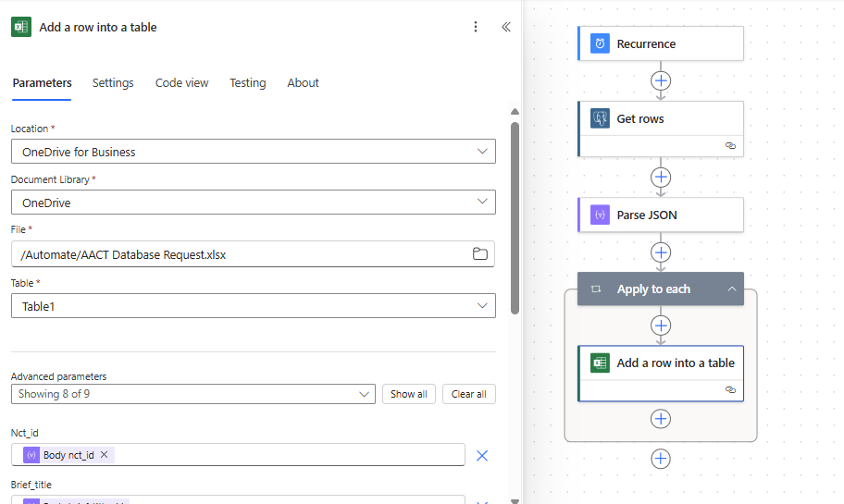Click the Show all button

[x=408, y=394]
